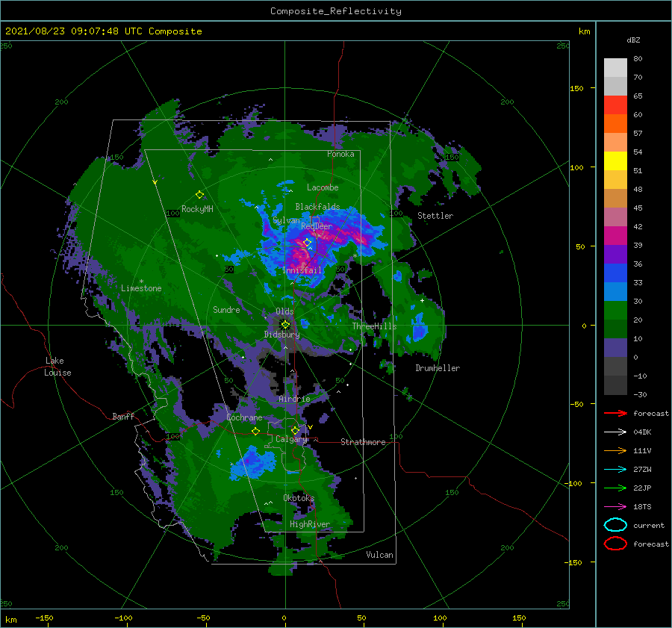Click the Drumheller label on the map
This screenshot has width=672, height=628.
coord(438,368)
